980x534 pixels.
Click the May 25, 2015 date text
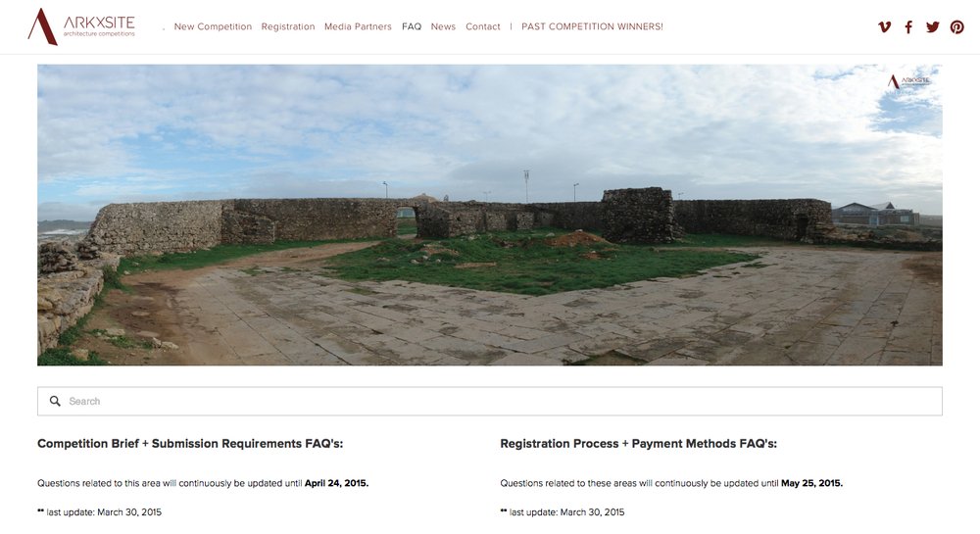[x=811, y=483]
